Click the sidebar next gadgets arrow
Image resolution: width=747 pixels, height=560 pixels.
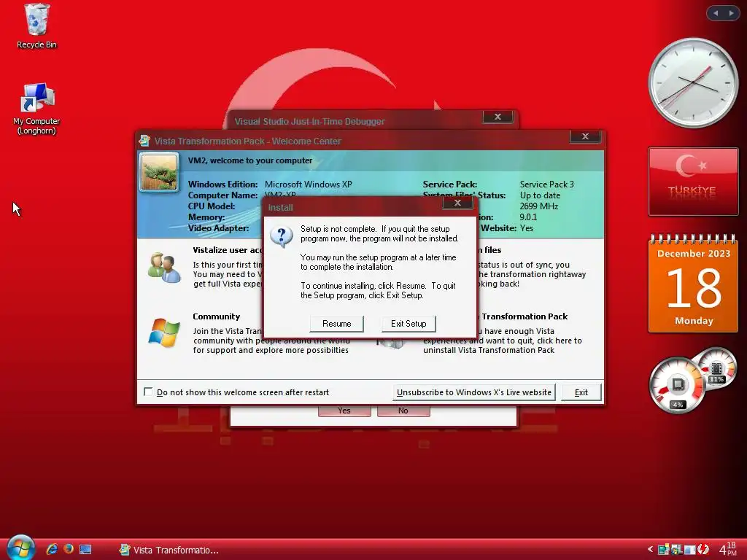click(x=731, y=13)
